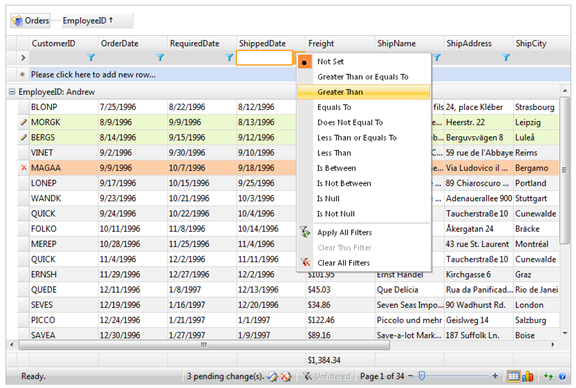Click minus icon to go to previous page
The width and height of the screenshot is (576, 388).
(411, 376)
